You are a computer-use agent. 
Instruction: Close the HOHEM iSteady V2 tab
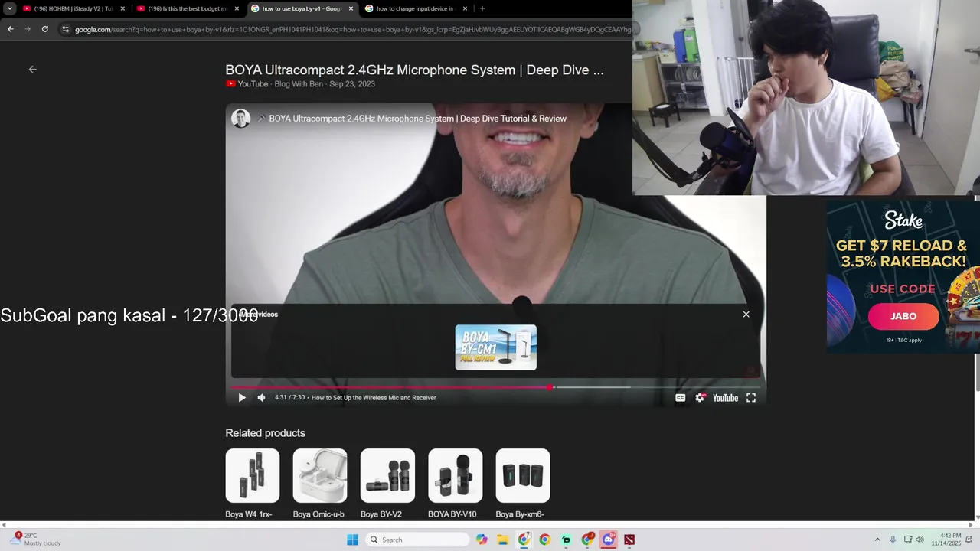[x=122, y=8]
